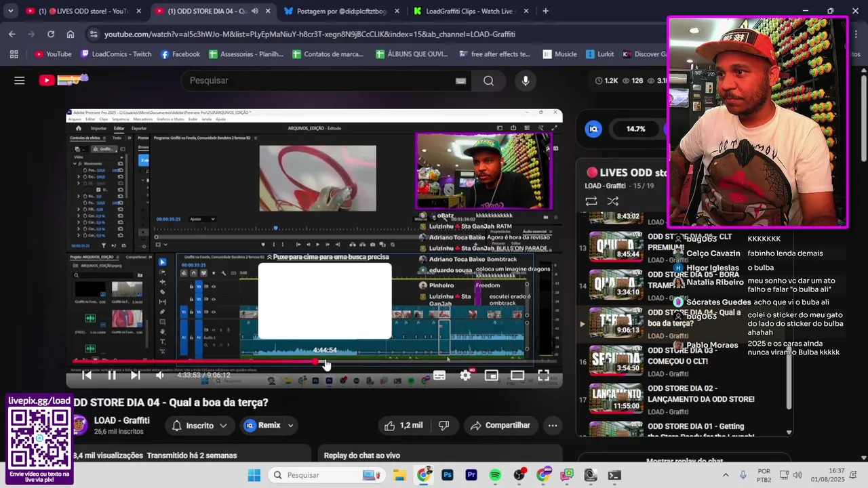Toggle theater mode view
The image size is (868, 488).
pyautogui.click(x=517, y=375)
